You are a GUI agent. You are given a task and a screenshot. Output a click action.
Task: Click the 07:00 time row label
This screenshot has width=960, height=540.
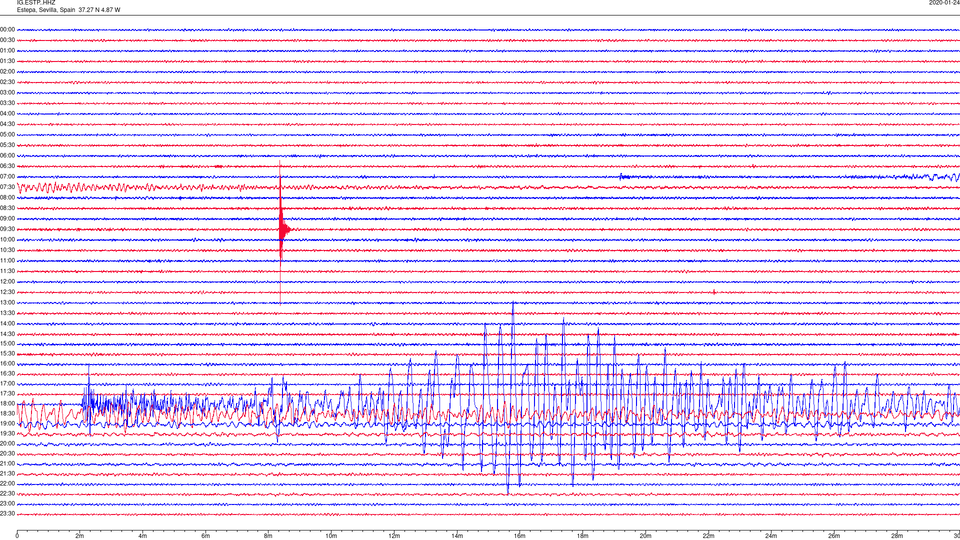(x=7, y=177)
